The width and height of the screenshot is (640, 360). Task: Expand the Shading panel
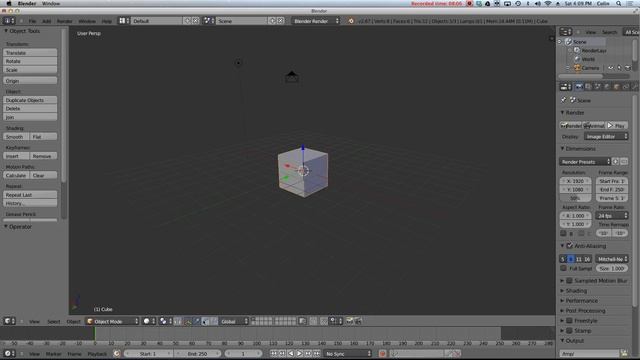(x=576, y=291)
